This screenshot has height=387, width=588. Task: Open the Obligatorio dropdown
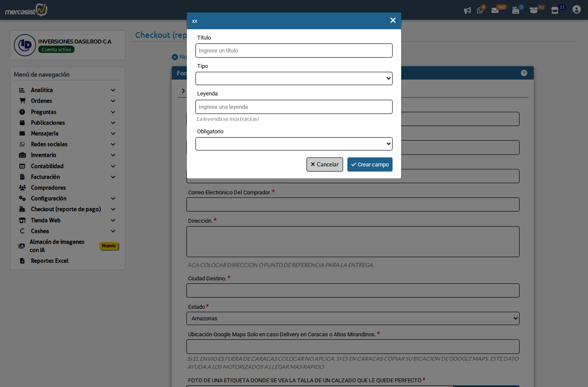click(x=294, y=144)
